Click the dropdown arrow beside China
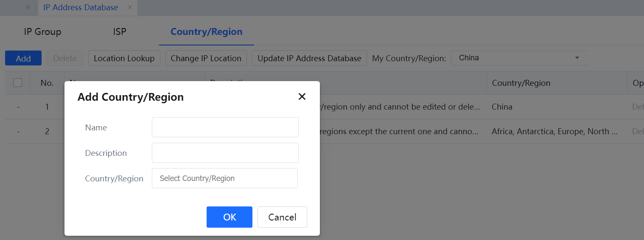 [577, 58]
